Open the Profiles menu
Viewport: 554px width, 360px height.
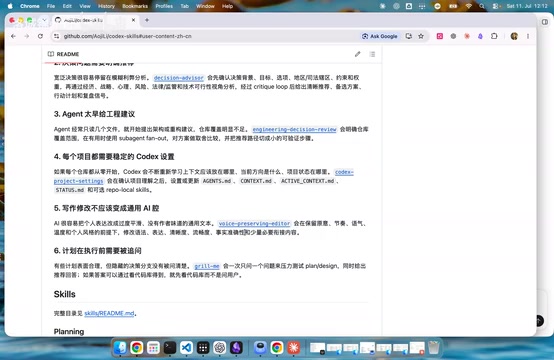click(x=164, y=6)
